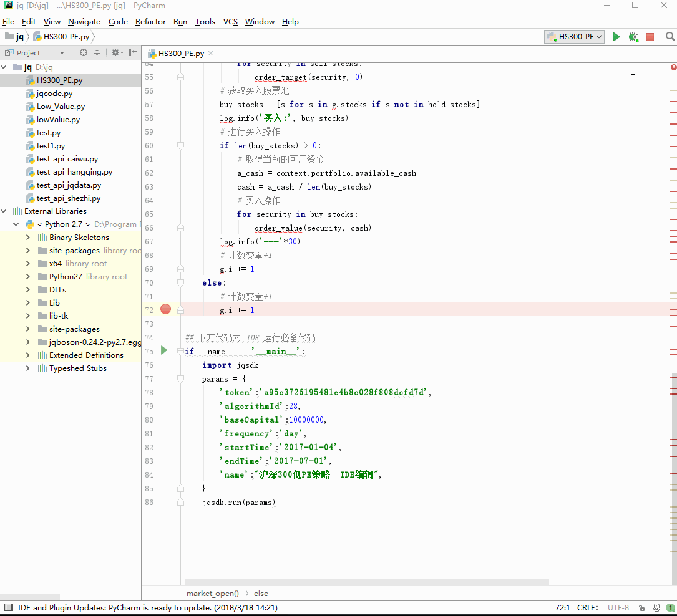Viewport: 677px width, 616px height.
Task: Open the HS300_PE run configuration dropdown
Action: pos(575,37)
